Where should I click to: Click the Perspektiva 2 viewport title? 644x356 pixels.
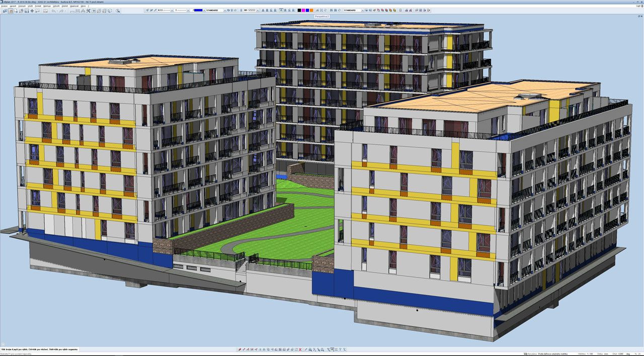[x=322, y=16]
